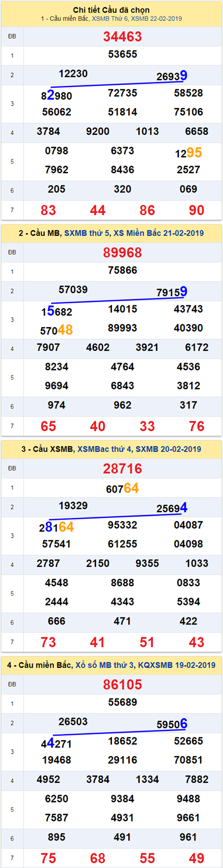The width and height of the screenshot is (223, 868).
Task: Select number 82980 in third prize
Action: (57, 96)
